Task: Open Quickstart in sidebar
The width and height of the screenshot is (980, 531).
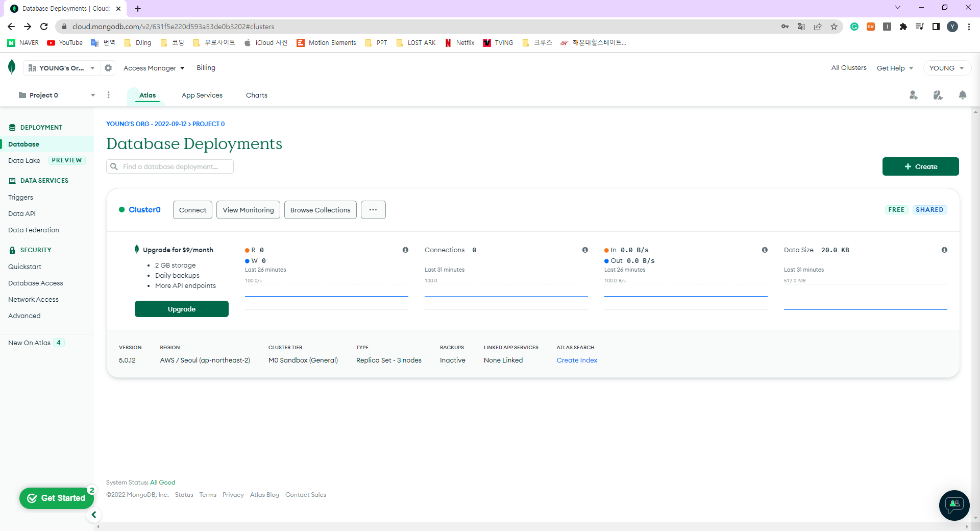Action: tap(24, 267)
